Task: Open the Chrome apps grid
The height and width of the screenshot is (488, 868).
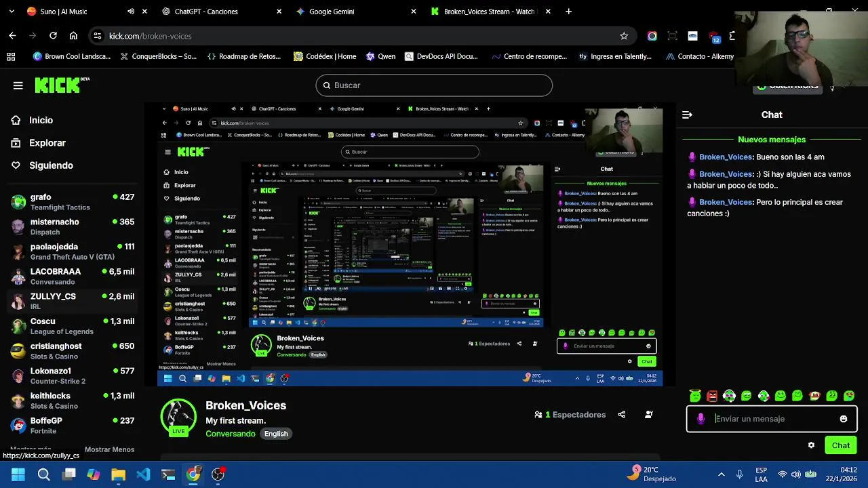Action: pyautogui.click(x=11, y=57)
